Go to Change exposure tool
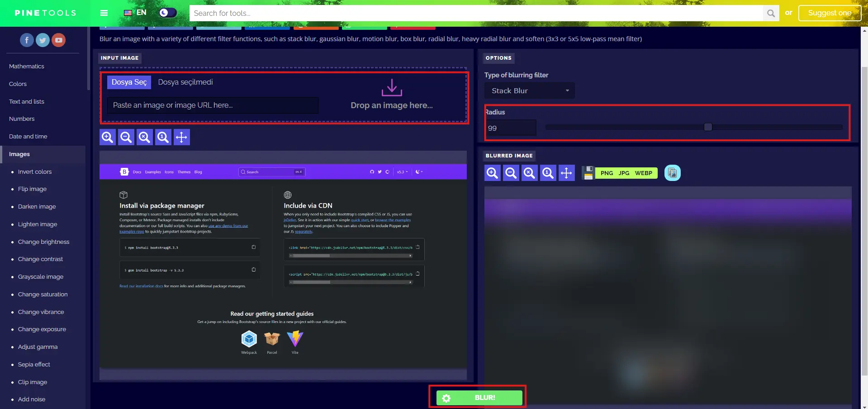Screen dimensions: 868x409 point(42,329)
